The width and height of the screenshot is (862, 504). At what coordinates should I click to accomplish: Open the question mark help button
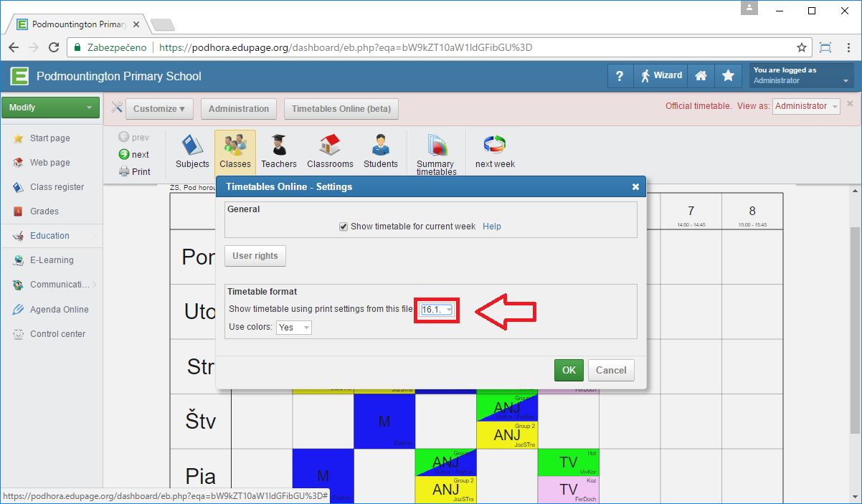click(620, 76)
